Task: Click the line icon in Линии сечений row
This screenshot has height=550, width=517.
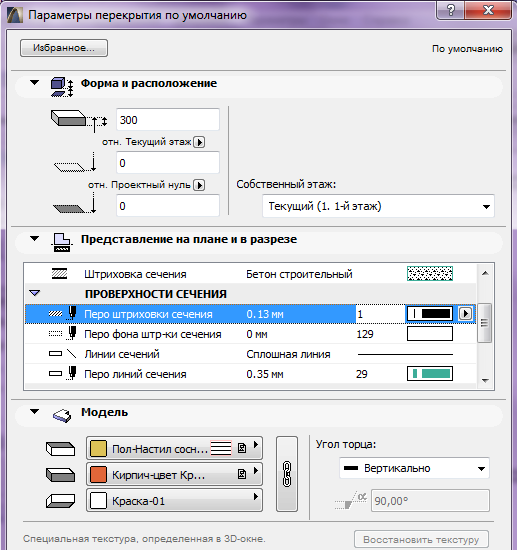Action: point(72,353)
